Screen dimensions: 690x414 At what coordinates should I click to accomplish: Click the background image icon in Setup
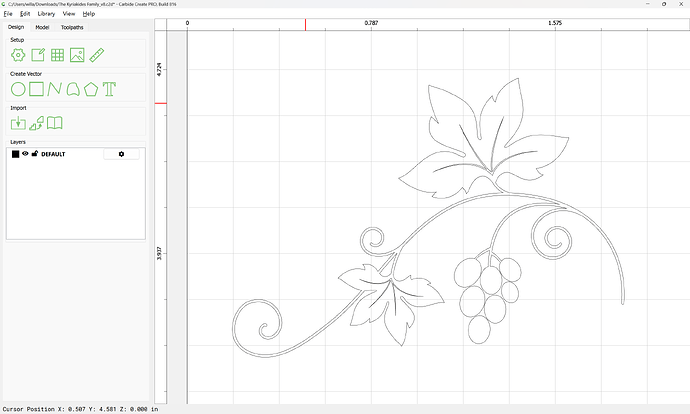[x=77, y=55]
